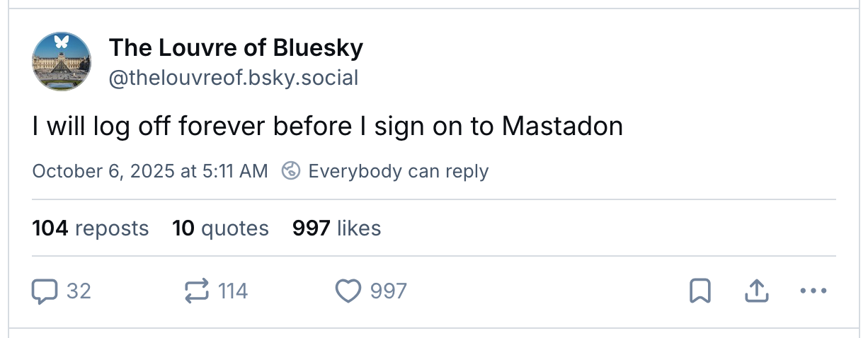Open the three-dot more options menu
This screenshot has width=868, height=338.
(812, 291)
